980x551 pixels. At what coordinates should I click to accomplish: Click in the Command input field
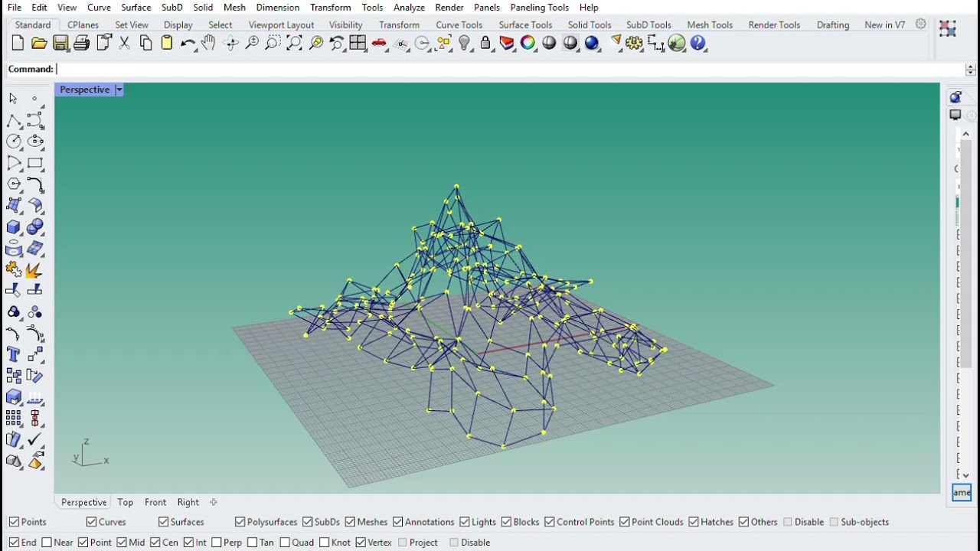click(x=509, y=69)
